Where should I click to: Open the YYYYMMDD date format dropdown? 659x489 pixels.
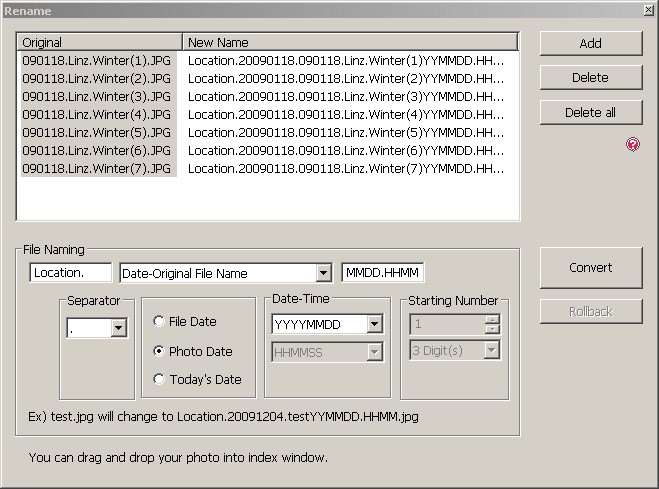pyautogui.click(x=374, y=324)
